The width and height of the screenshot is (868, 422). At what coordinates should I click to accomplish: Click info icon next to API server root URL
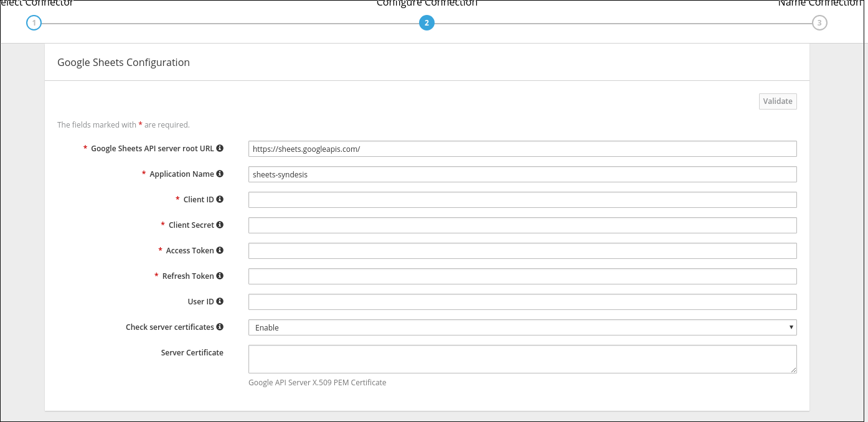click(220, 148)
